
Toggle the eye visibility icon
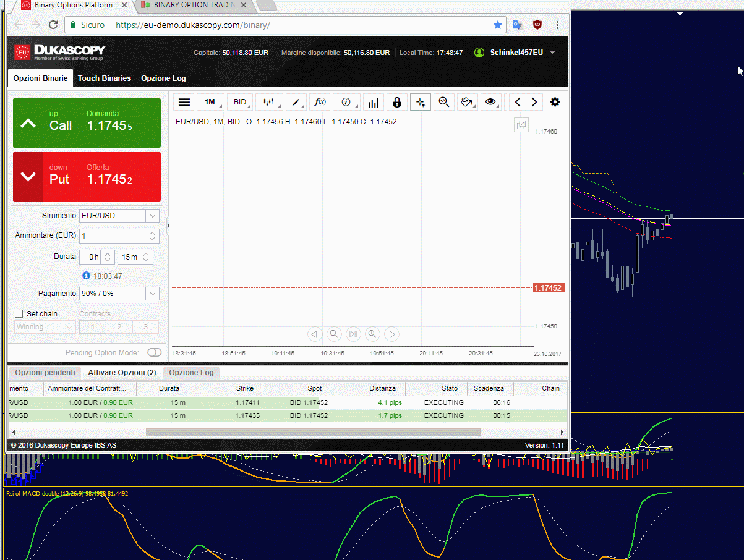(490, 102)
